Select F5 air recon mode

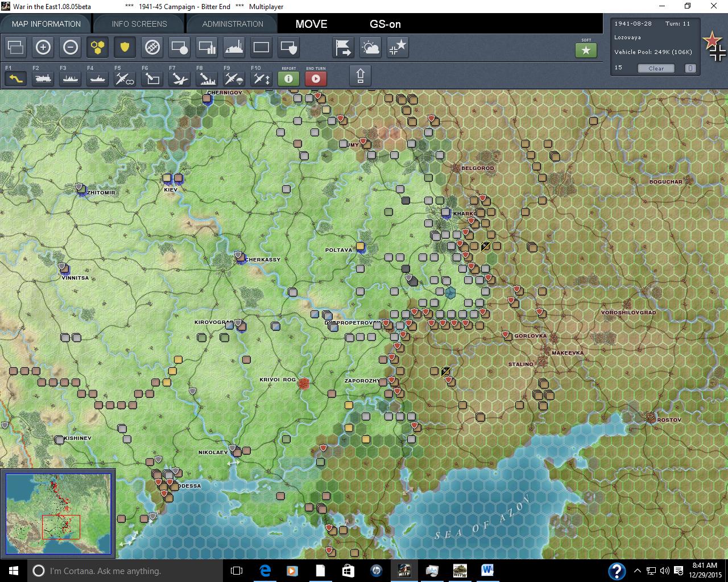tap(125, 78)
